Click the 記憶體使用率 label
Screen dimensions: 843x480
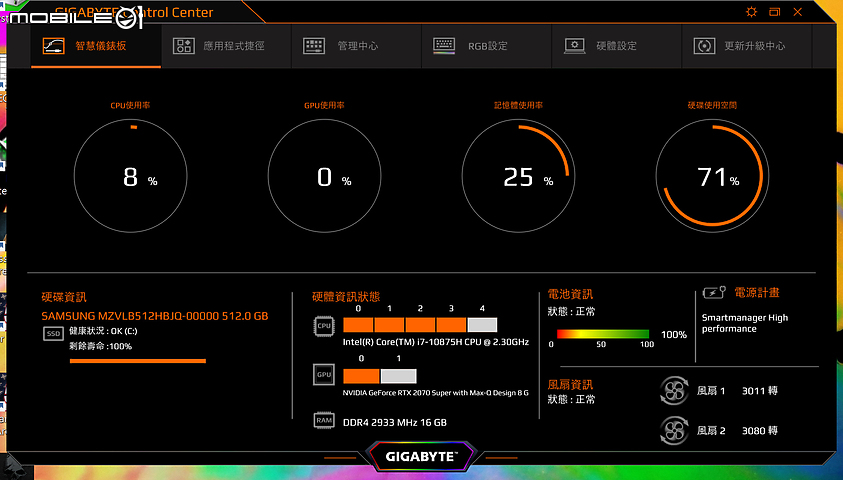coord(518,105)
